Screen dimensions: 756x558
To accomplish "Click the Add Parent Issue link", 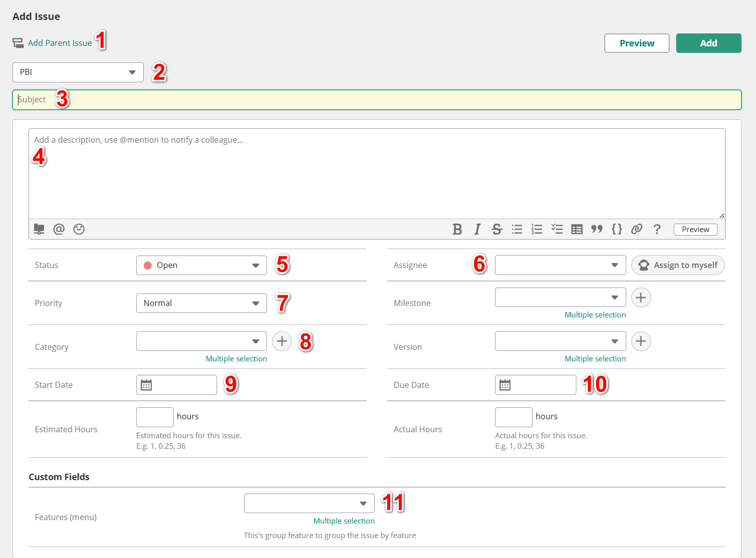I will pos(59,43).
